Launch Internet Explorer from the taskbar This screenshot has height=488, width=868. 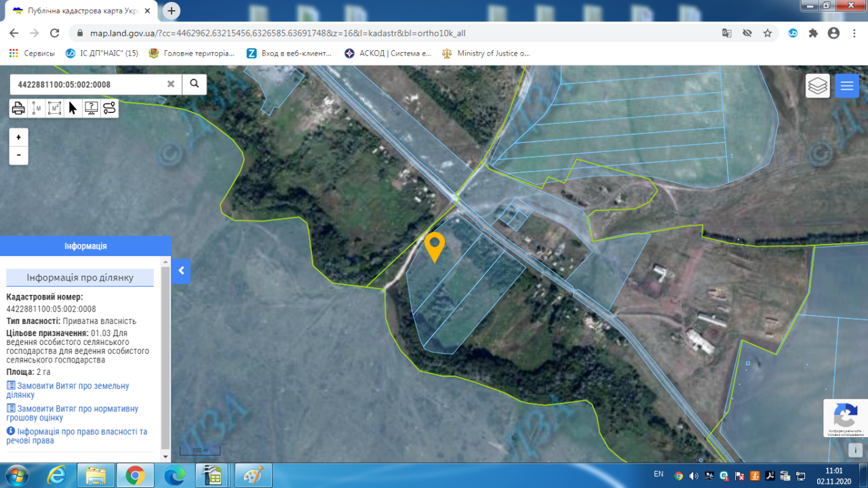[56, 476]
